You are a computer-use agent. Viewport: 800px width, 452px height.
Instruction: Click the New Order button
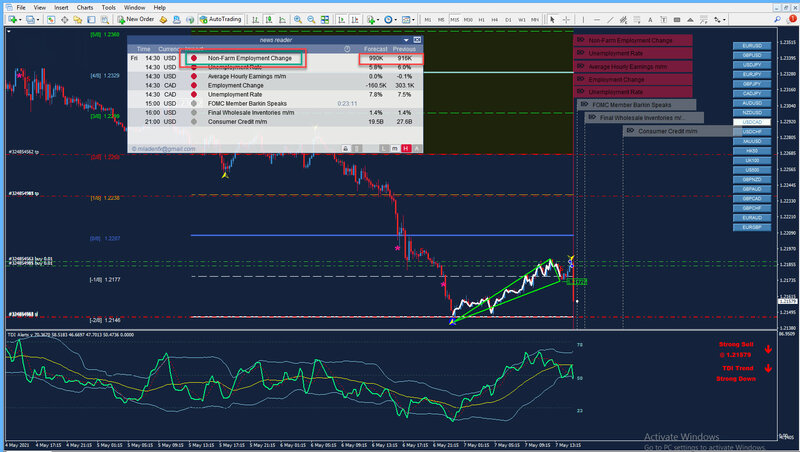pyautogui.click(x=136, y=19)
